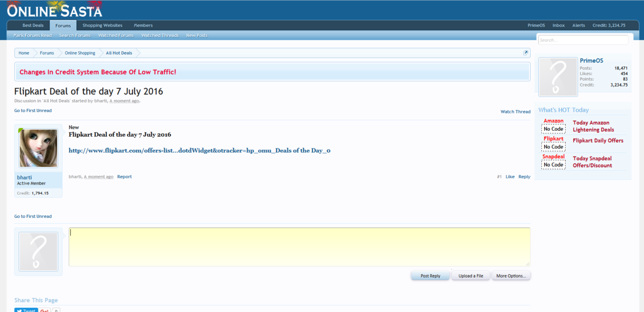Click bharti in thread started-by line
644x312 pixels.
[100, 101]
